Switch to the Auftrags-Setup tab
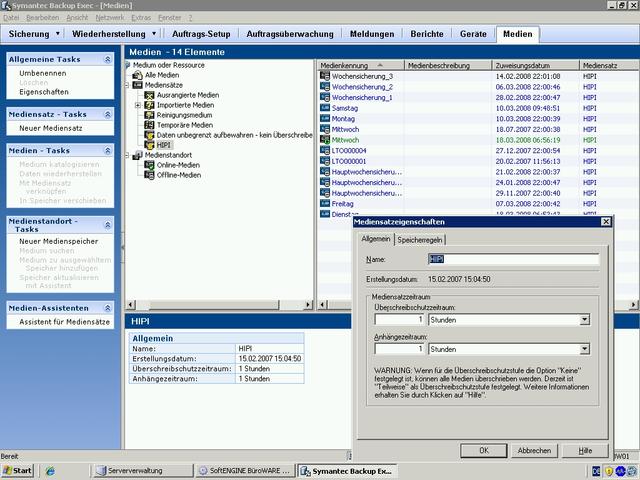The height and width of the screenshot is (480, 640). click(x=201, y=34)
